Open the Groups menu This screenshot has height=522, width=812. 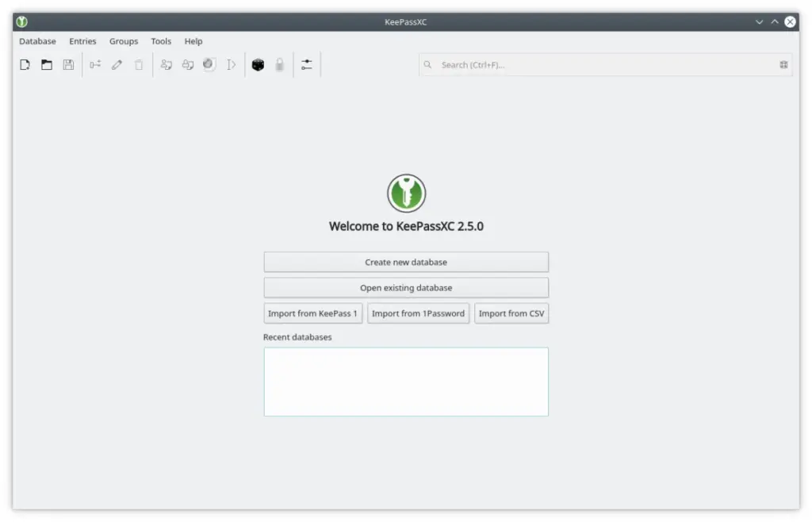[x=124, y=41]
